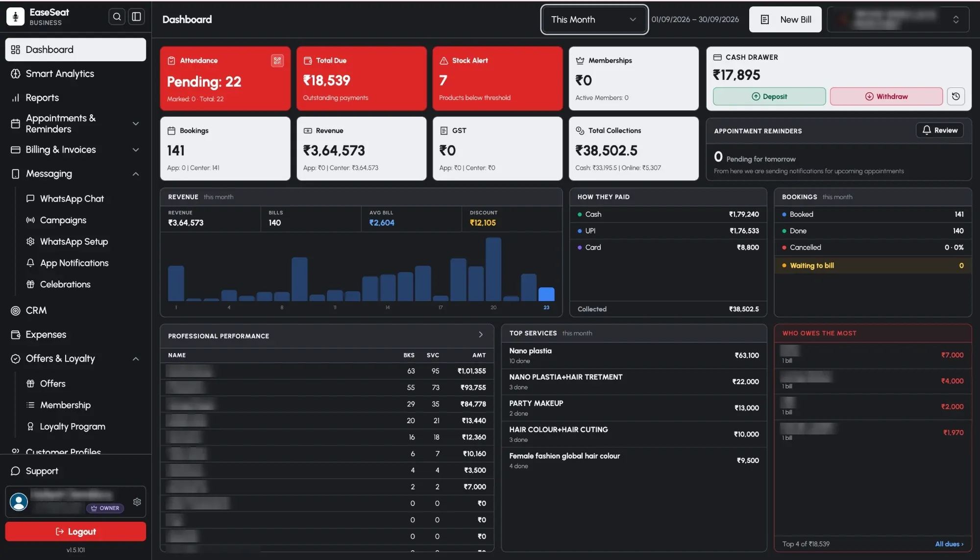
Task: Click the UPI payment row
Action: click(668, 231)
